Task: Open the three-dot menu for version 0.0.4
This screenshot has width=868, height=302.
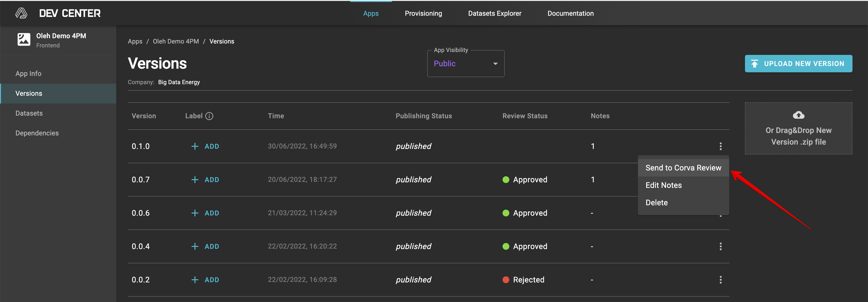Action: point(721,247)
